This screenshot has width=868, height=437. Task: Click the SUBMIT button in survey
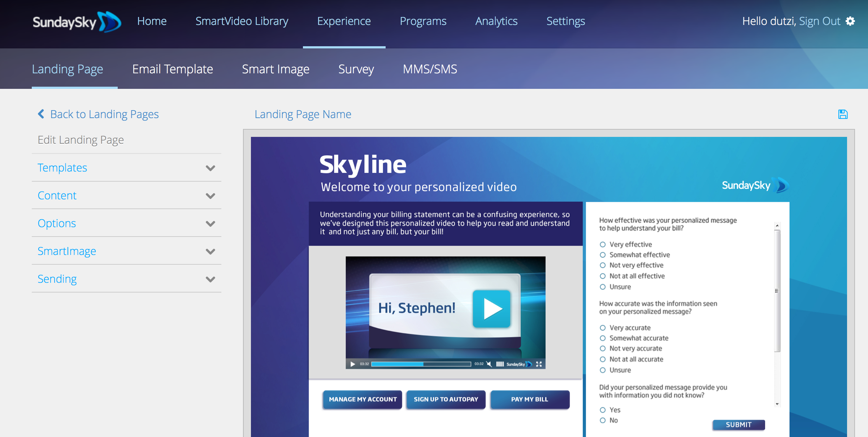(x=738, y=425)
